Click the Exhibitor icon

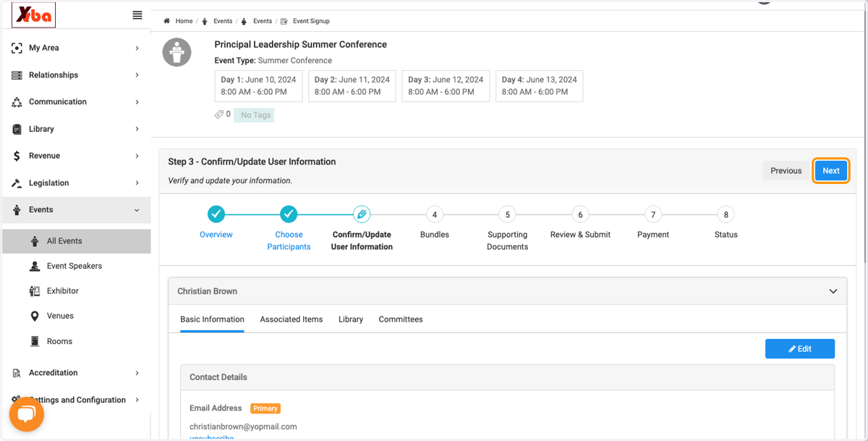pyautogui.click(x=35, y=291)
